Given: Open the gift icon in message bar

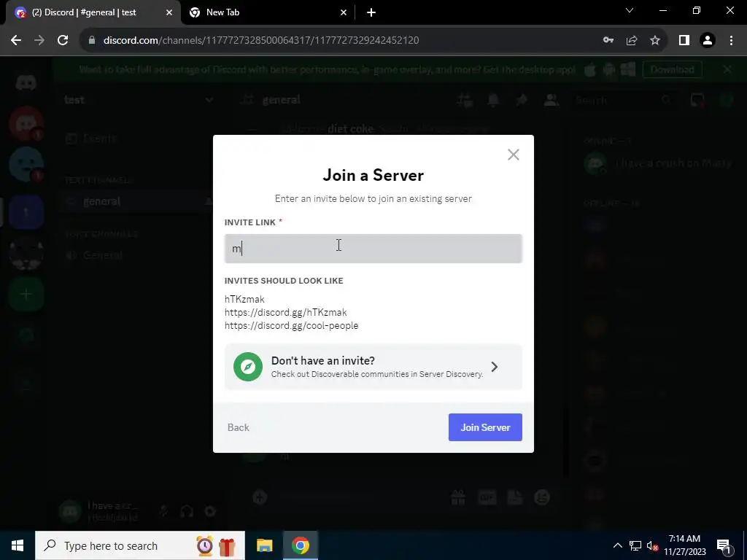Looking at the screenshot, I should pos(458,497).
